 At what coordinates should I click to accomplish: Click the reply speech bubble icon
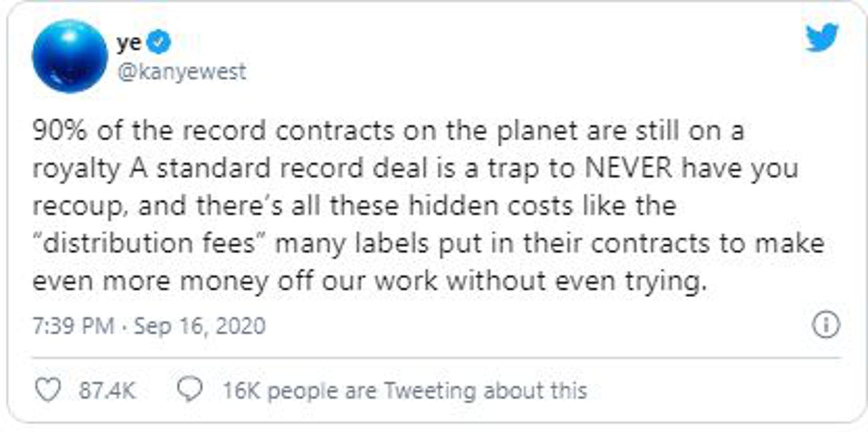click(190, 389)
